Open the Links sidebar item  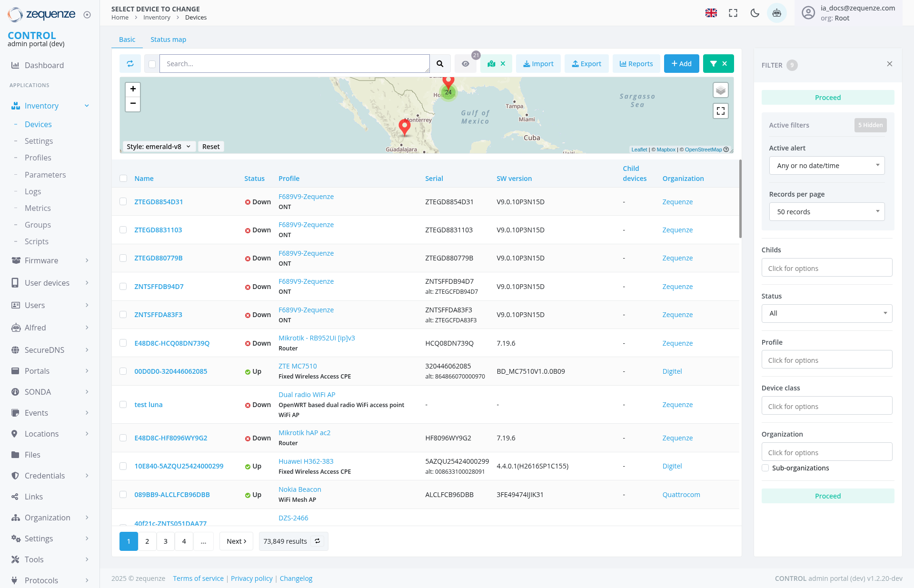pyautogui.click(x=34, y=497)
